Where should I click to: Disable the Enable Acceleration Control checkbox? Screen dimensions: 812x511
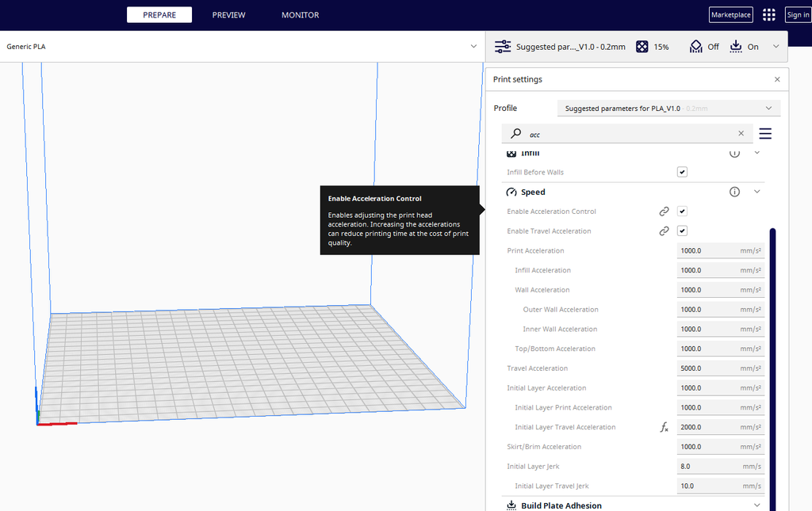(x=682, y=211)
